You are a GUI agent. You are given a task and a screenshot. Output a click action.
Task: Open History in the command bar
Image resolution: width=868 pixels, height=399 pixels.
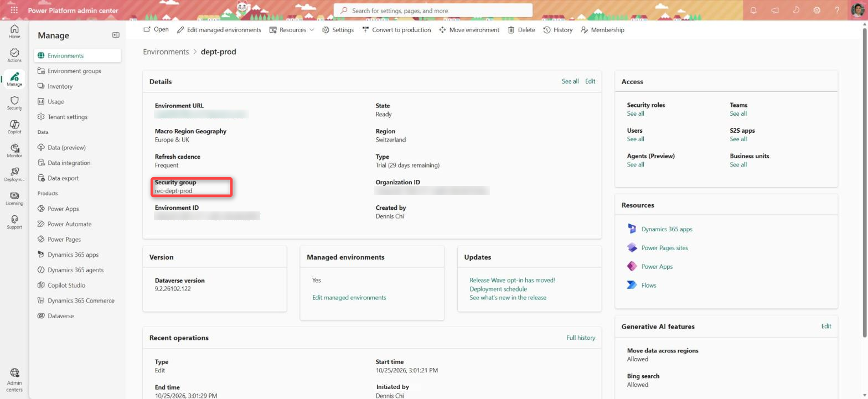click(x=558, y=30)
